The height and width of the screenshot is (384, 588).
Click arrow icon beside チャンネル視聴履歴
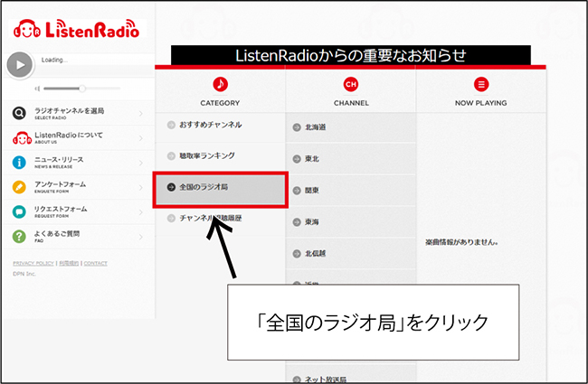(171, 218)
